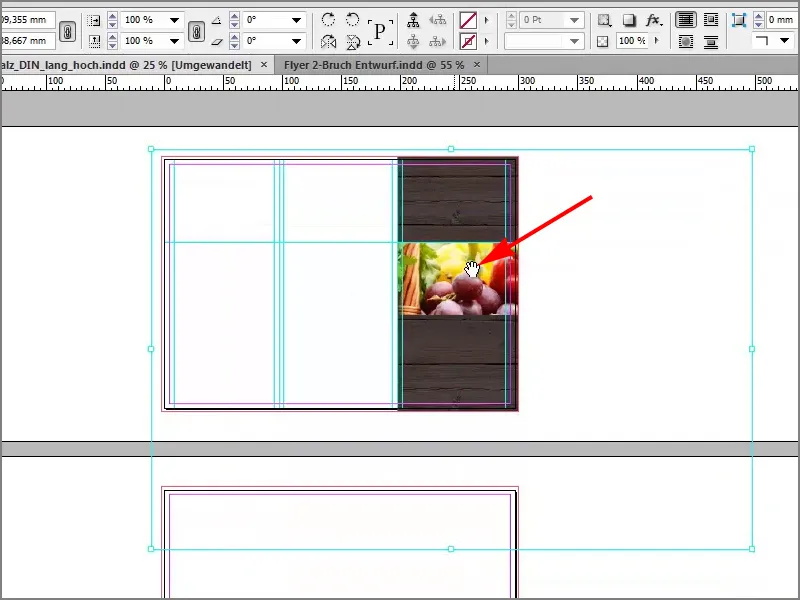Enable the Jump Object text wrap
Viewport: 800px width, 600px height.
[x=711, y=42]
